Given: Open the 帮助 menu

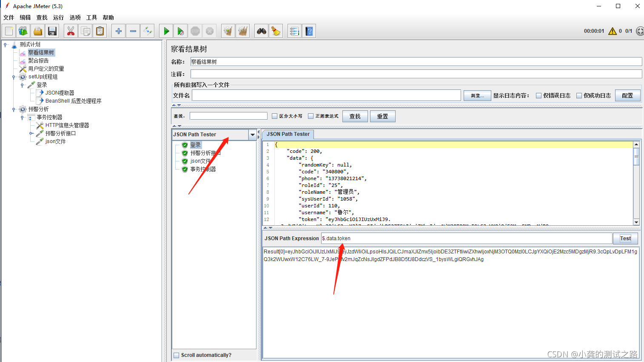Looking at the screenshot, I should click(108, 17).
